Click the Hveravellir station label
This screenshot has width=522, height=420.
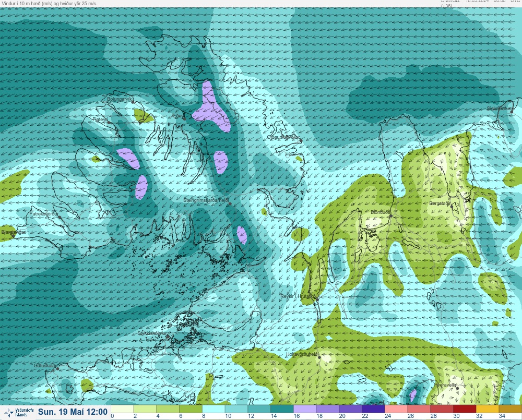(445, 385)
